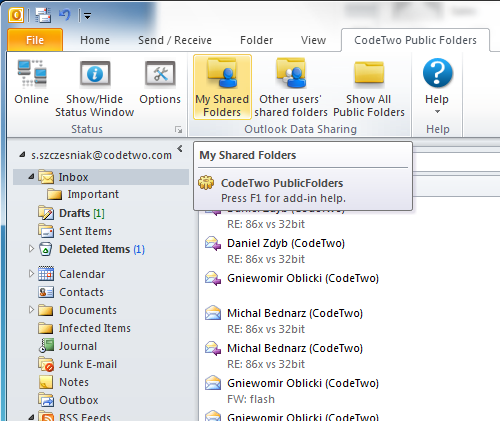Select the account s.szczesniak@codetwo.com
Viewport: 500px width, 421px height.
pos(101,155)
